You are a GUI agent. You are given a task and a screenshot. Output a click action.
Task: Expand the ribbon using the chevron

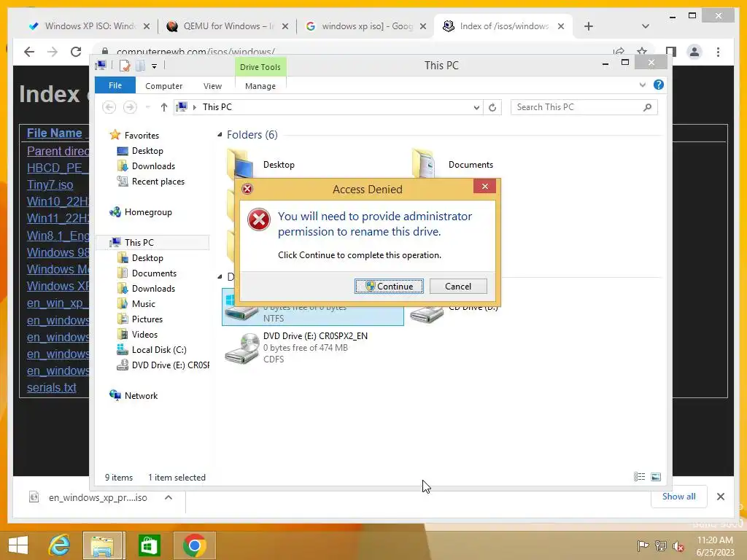(x=642, y=85)
